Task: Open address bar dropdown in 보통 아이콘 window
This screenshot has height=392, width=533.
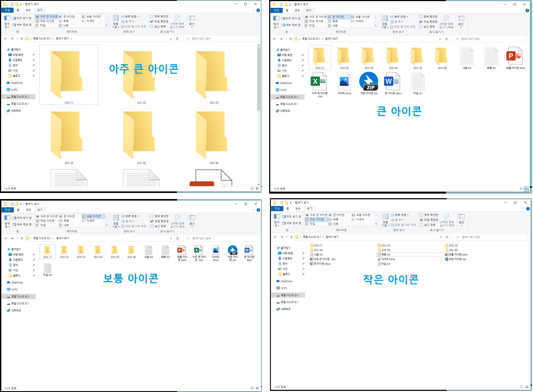Action: (x=171, y=238)
